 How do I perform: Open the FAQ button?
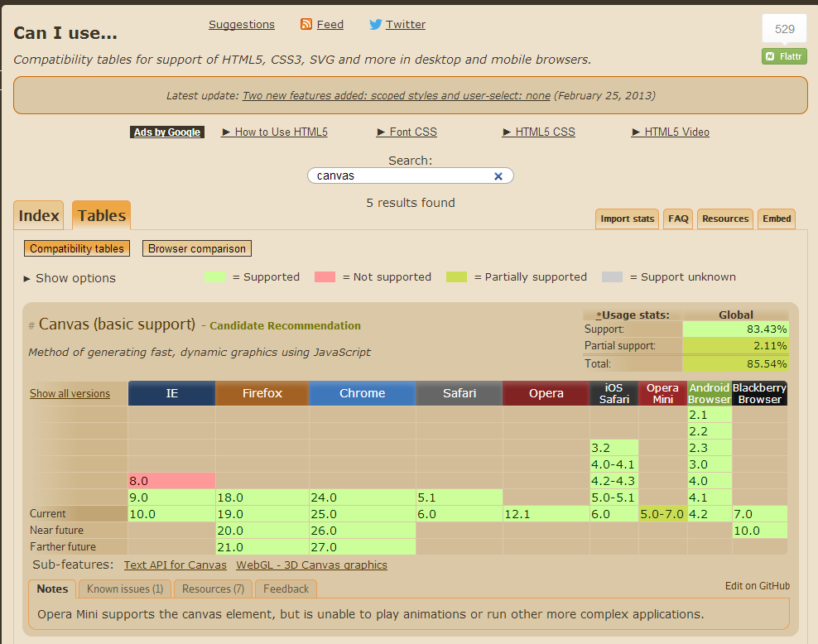point(678,219)
